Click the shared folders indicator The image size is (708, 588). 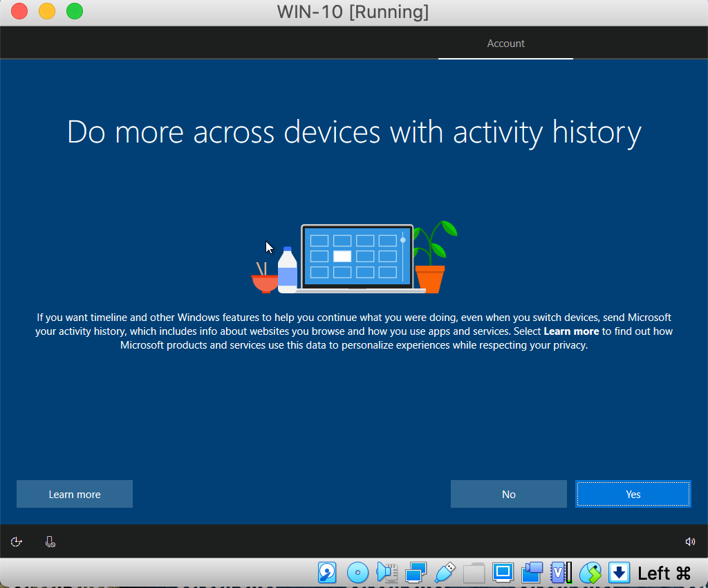[x=474, y=573]
